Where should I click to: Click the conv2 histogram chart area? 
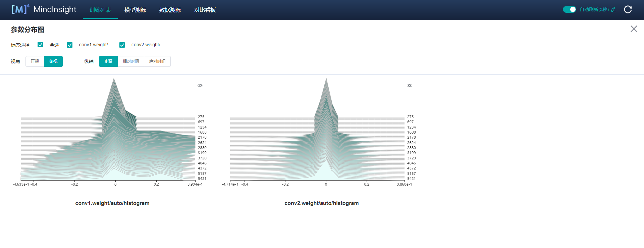(317, 130)
